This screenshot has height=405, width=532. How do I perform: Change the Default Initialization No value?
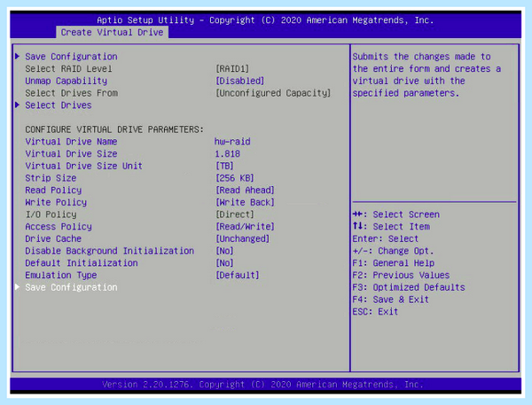point(224,263)
